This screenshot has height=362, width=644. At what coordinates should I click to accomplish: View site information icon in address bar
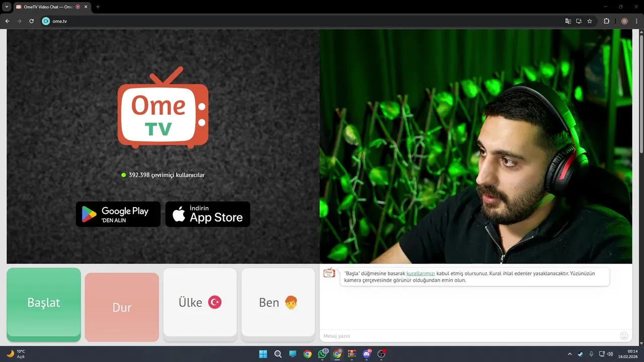[46, 21]
